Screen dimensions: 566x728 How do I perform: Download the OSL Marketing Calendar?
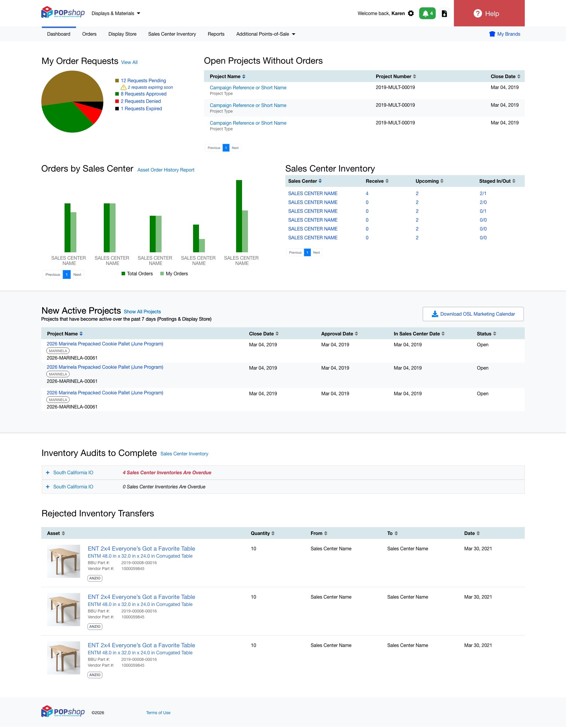point(473,314)
